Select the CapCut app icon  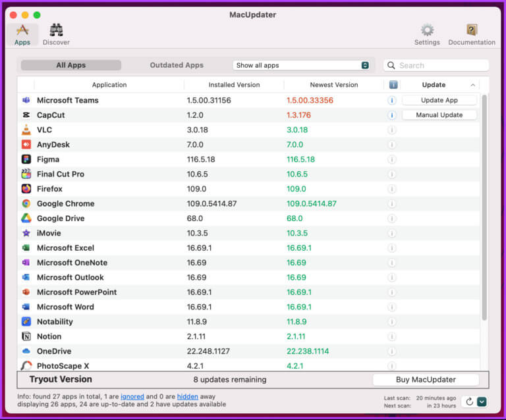click(x=26, y=115)
